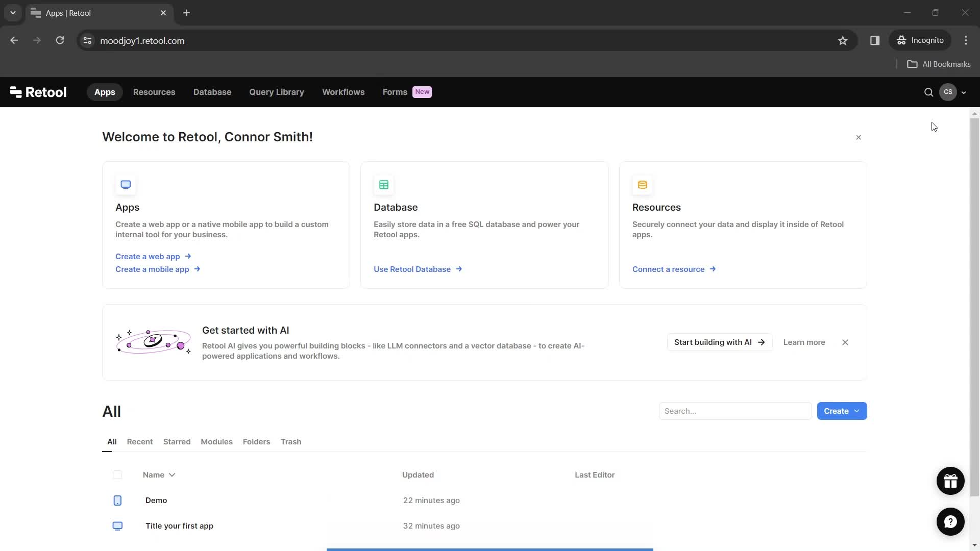Open the Demo app row

pyautogui.click(x=484, y=500)
